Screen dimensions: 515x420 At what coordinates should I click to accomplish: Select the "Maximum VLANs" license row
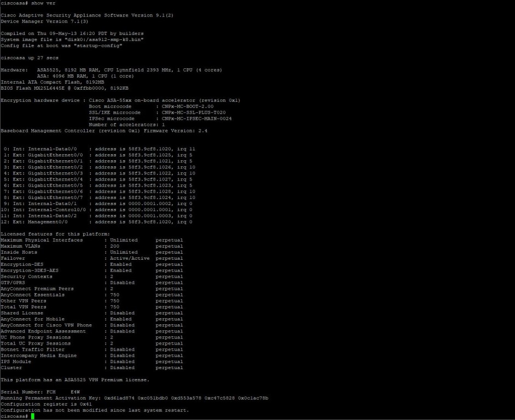(92, 247)
